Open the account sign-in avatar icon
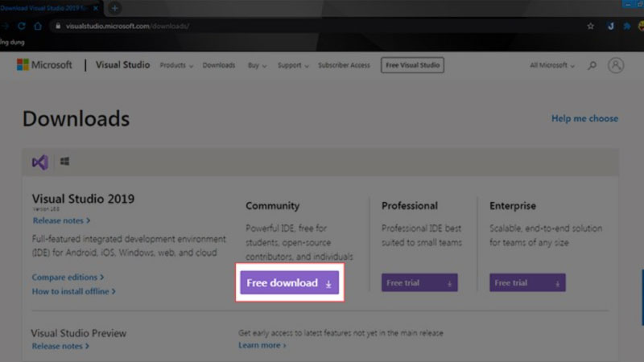Image resolution: width=644 pixels, height=362 pixels. click(x=616, y=65)
